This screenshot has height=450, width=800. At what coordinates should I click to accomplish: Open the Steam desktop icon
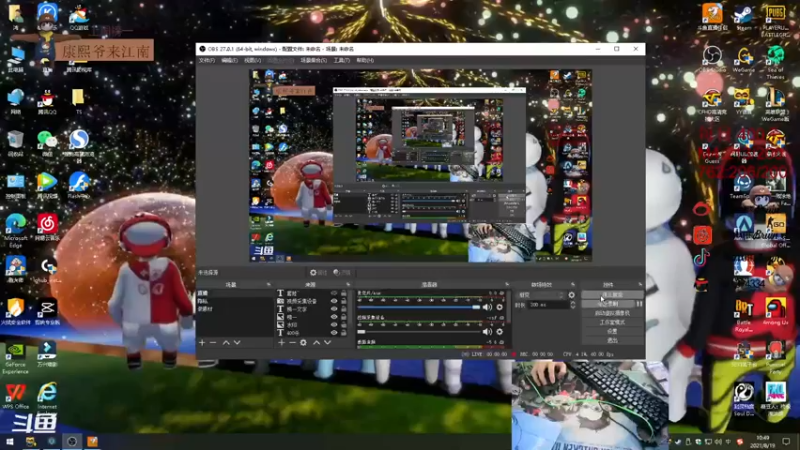[744, 18]
